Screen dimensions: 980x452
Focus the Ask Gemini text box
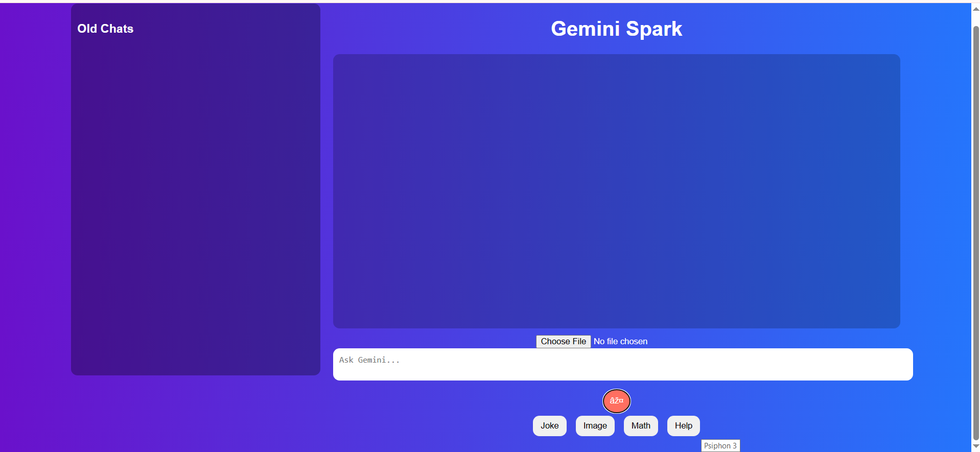(623, 364)
